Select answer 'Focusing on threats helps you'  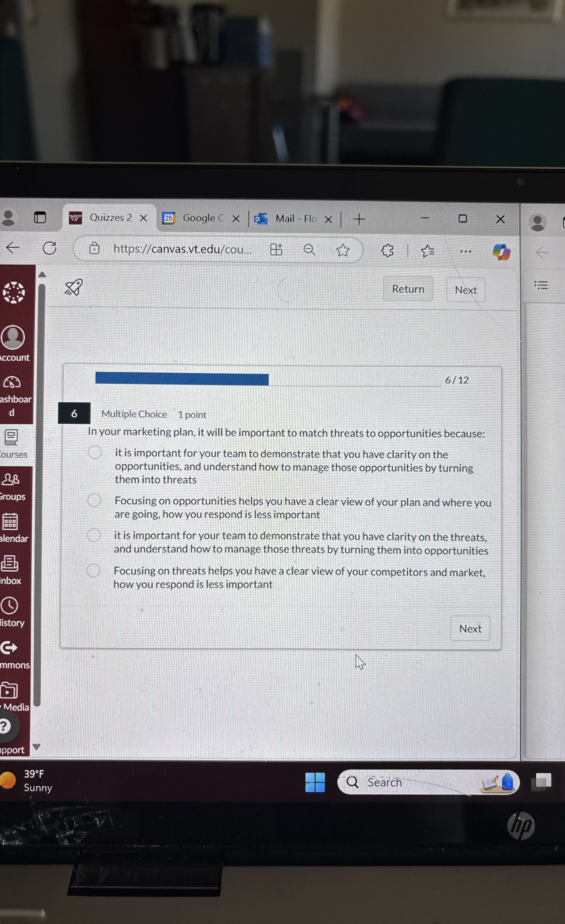[93, 570]
